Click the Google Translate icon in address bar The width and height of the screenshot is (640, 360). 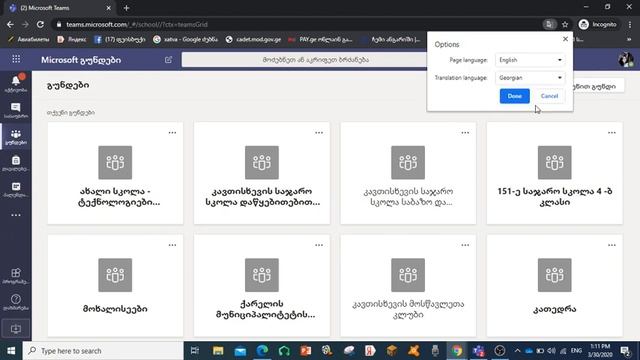pyautogui.click(x=549, y=24)
